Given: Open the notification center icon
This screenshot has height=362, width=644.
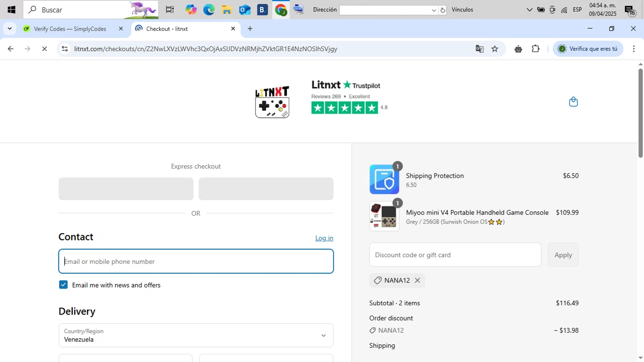Looking at the screenshot, I should tap(630, 10).
